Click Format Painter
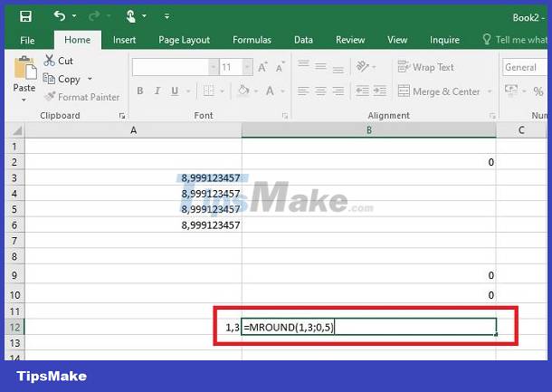This screenshot has height=392, width=552. (82, 97)
